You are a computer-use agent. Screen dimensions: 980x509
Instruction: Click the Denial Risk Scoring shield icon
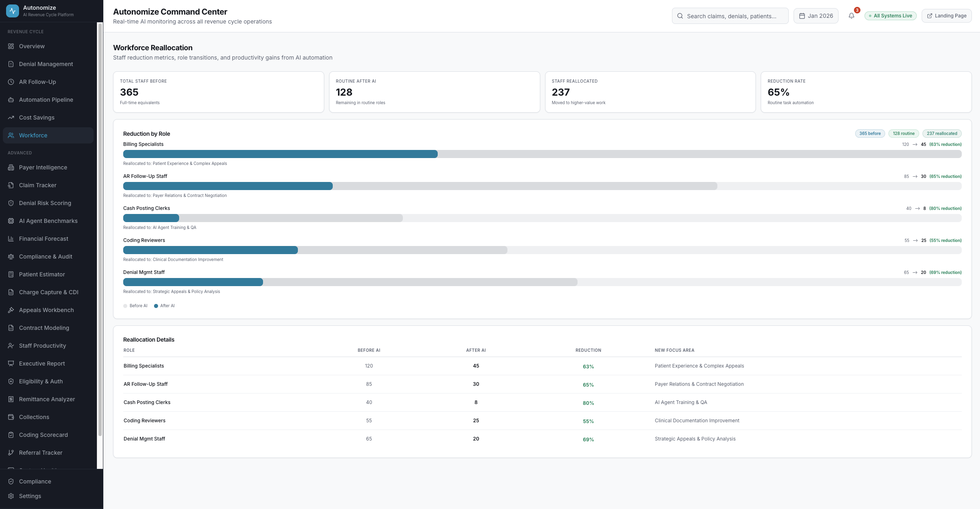tap(11, 203)
